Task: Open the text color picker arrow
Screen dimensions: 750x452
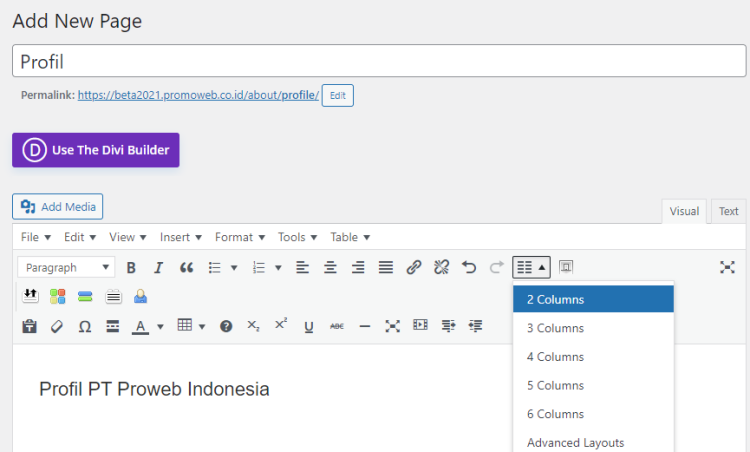Action: 160,327
